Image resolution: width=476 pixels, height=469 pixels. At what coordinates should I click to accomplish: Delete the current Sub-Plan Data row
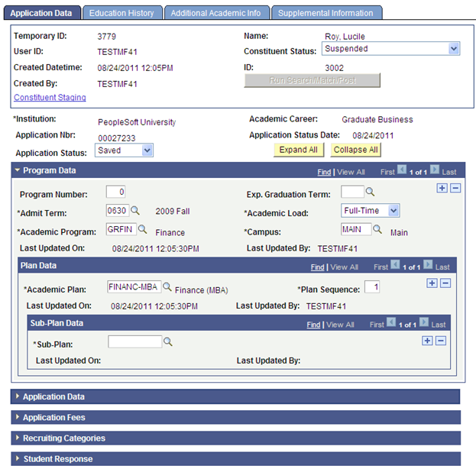pyautogui.click(x=441, y=341)
